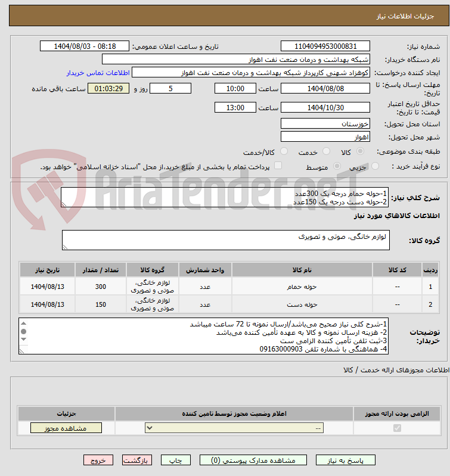450x476 pixels.
Task: Open the مشاهده مجوز button
Action: pos(66,428)
